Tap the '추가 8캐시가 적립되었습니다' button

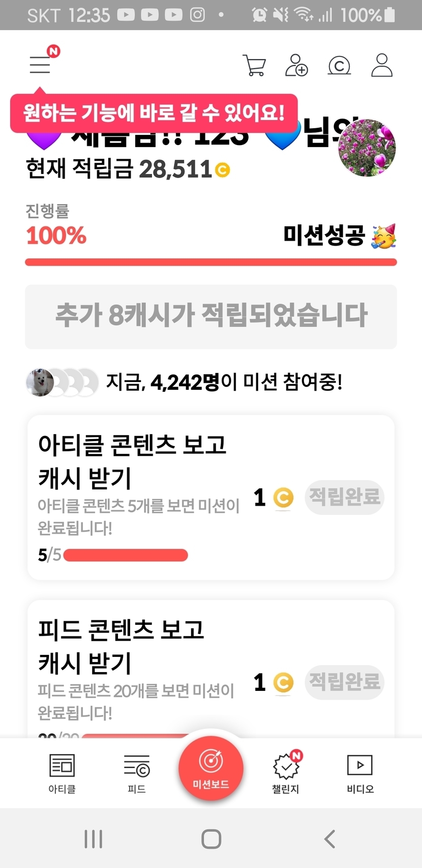coord(211,316)
